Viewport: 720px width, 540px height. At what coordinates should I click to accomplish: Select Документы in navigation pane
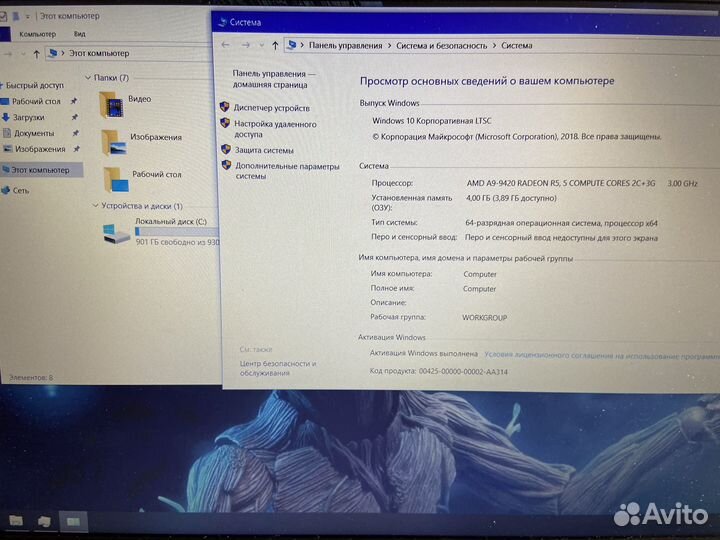[x=34, y=134]
